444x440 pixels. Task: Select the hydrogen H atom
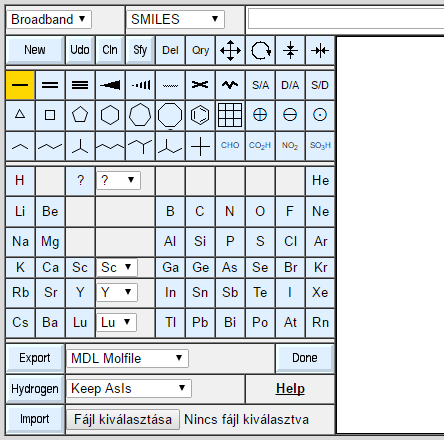coord(20,181)
